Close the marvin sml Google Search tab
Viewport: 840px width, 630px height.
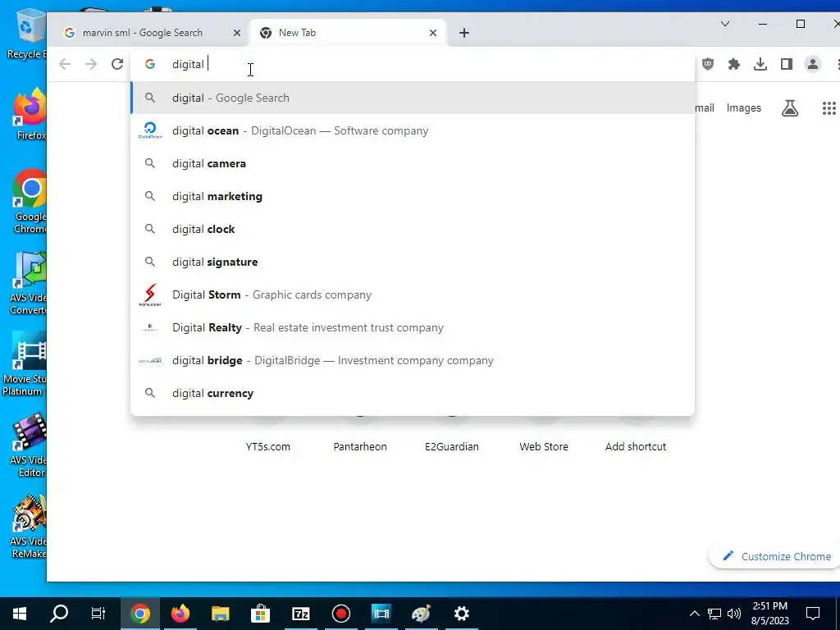(237, 33)
